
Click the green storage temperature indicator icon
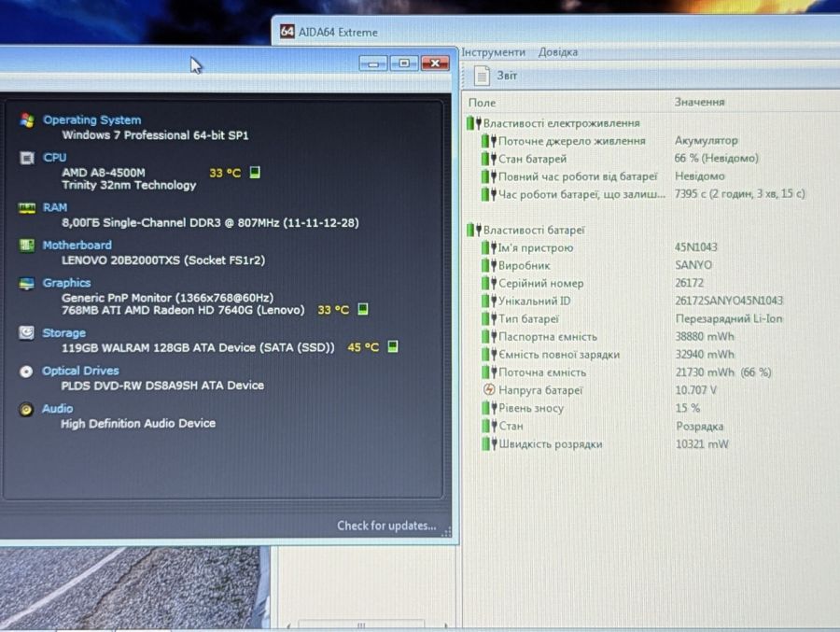tap(393, 346)
